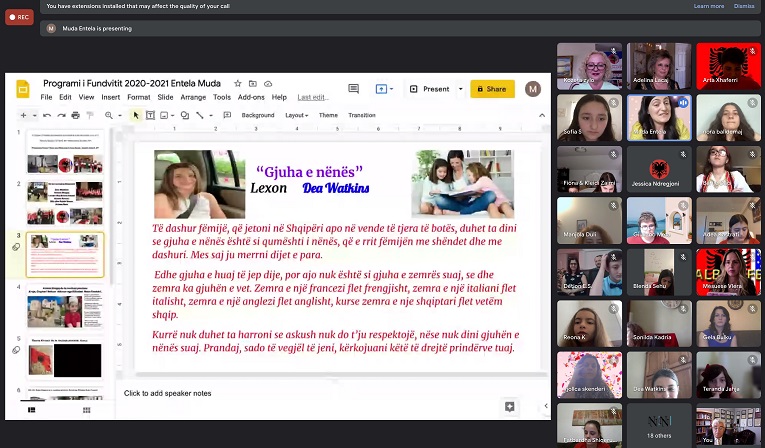Click the Explore button at bottom right
The width and height of the screenshot is (765, 448).
(x=510, y=406)
